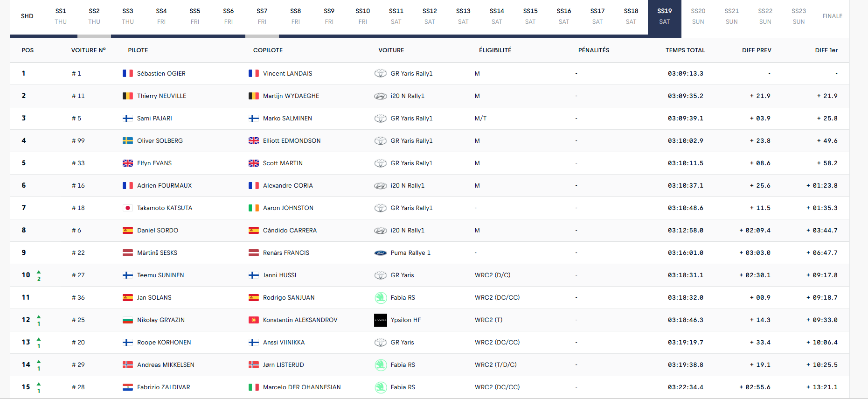Click co-driver name Rodrigo SANJUAN
This screenshot has width=868, height=400.
289,297
